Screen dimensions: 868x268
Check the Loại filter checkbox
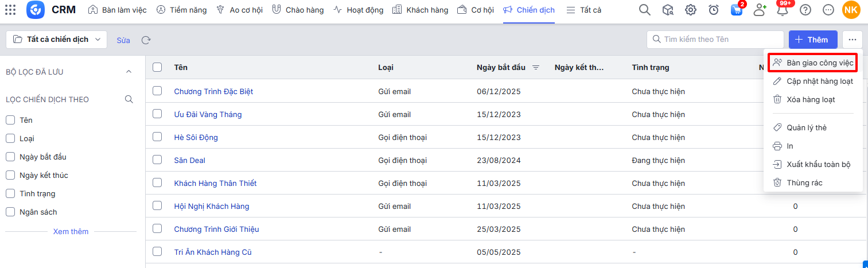pos(10,138)
